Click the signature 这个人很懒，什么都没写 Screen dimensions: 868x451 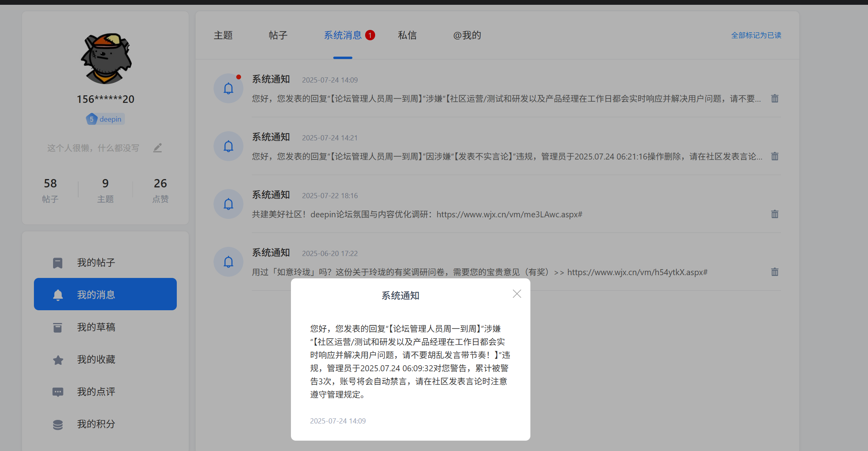pos(93,148)
